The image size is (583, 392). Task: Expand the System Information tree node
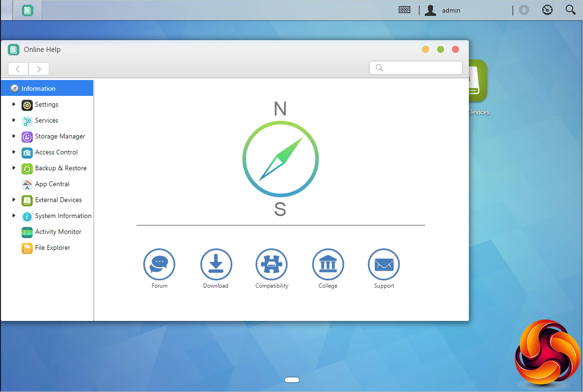click(14, 216)
